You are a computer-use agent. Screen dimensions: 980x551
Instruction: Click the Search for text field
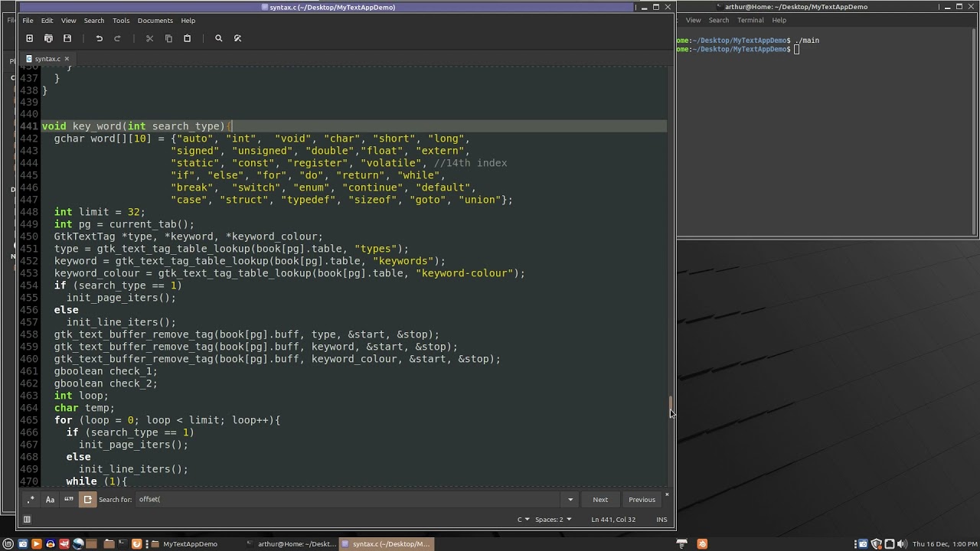click(x=348, y=500)
